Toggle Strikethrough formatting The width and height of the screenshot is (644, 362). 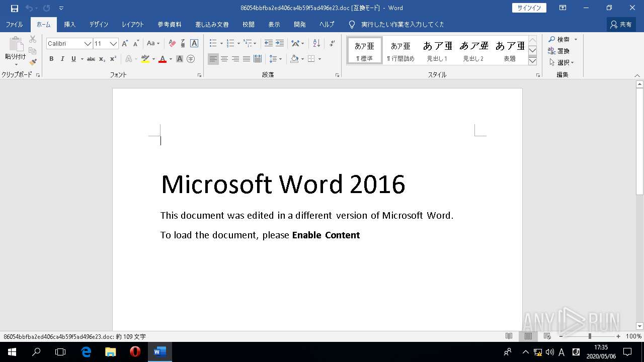pyautogui.click(x=91, y=59)
